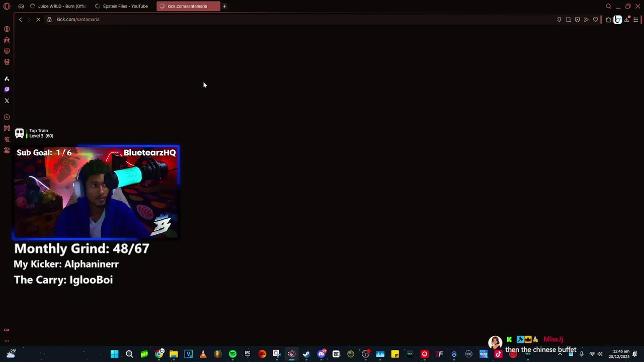Image resolution: width=644 pixels, height=362 pixels.
Task: Click the streamer webcam overlay
Action: (96, 192)
